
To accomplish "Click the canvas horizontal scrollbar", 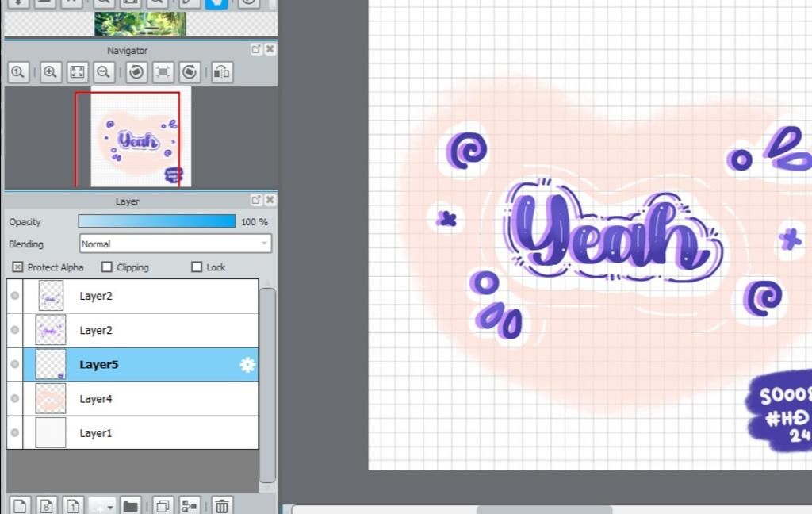I will point(544,510).
